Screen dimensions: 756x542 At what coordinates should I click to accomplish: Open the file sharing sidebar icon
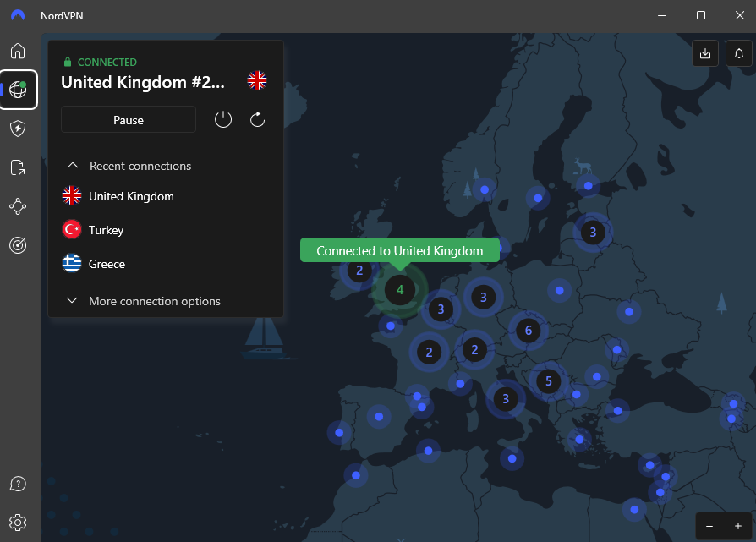[18, 167]
